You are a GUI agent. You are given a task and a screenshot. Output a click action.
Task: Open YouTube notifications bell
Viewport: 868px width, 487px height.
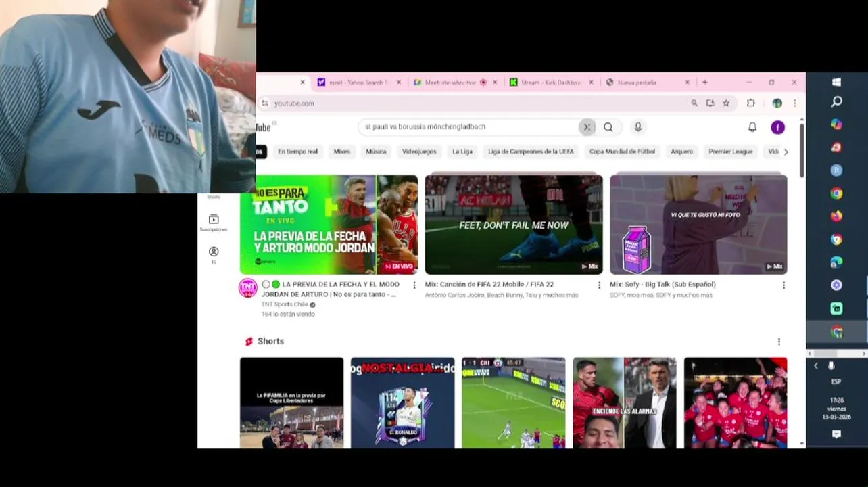point(752,127)
